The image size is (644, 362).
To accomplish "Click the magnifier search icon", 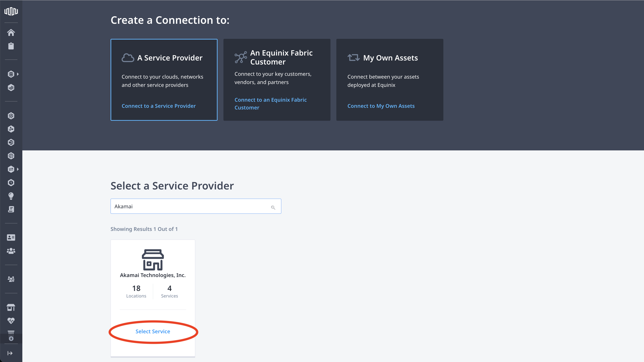I will [273, 207].
